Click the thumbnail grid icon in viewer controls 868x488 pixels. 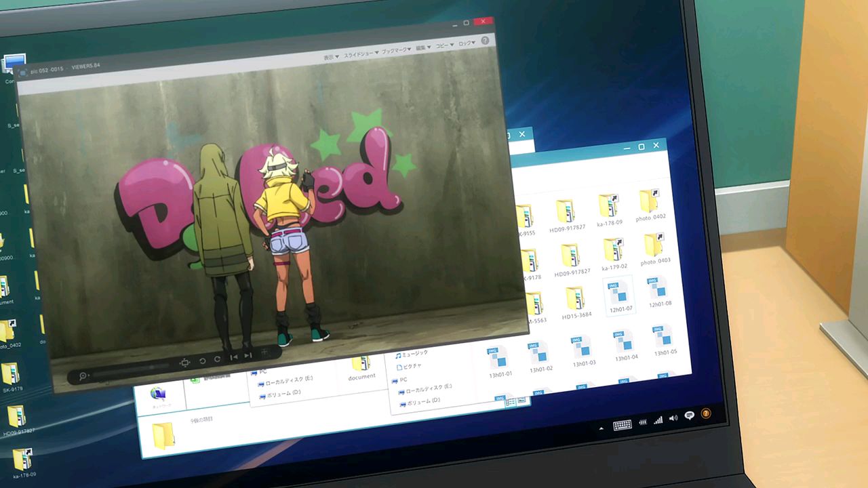265,353
